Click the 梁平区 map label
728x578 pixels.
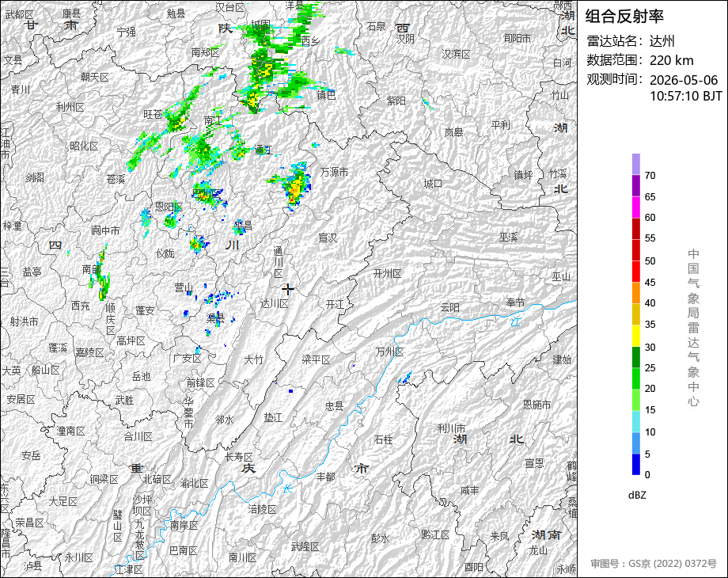(317, 359)
